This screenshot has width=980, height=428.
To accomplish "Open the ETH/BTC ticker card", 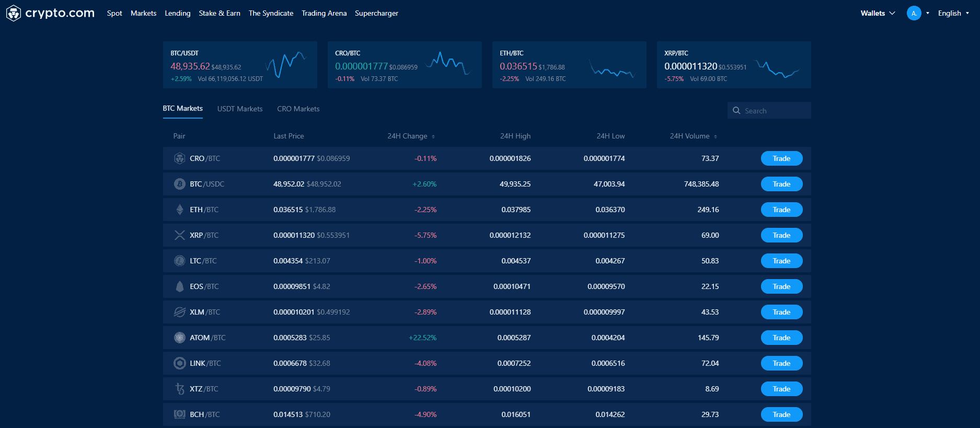I will (569, 65).
